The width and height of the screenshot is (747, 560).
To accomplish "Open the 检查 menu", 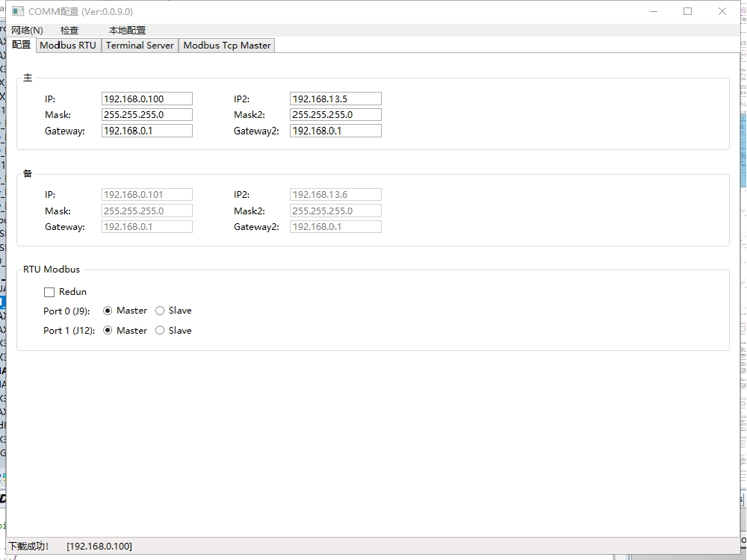I will (69, 31).
